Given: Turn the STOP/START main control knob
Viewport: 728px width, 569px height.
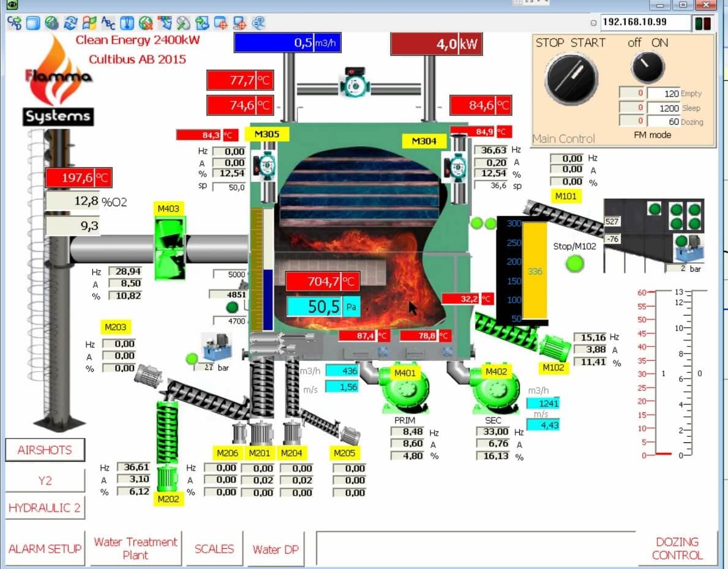Looking at the screenshot, I should click(x=571, y=78).
